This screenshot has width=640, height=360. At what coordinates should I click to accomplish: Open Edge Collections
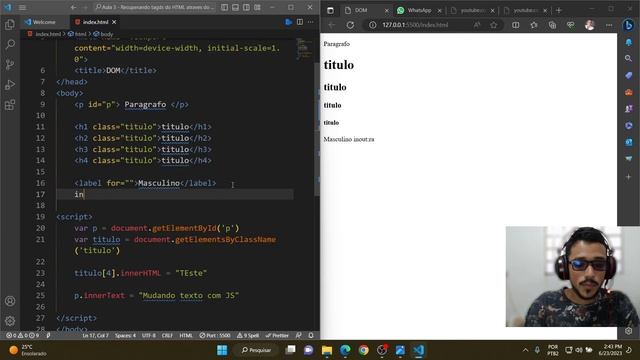(x=552, y=25)
